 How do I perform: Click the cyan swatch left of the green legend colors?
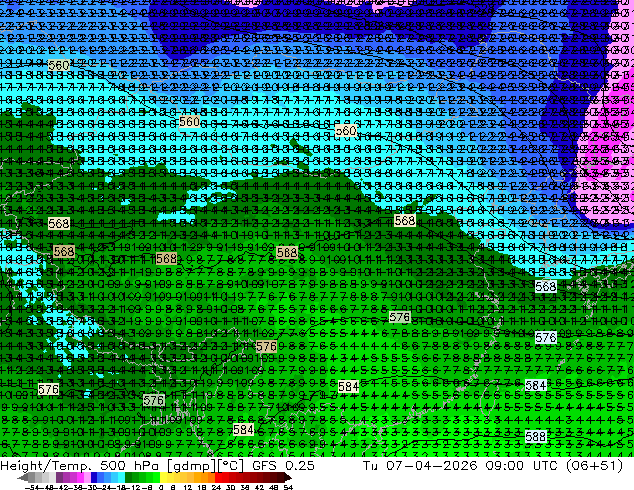[121, 477]
